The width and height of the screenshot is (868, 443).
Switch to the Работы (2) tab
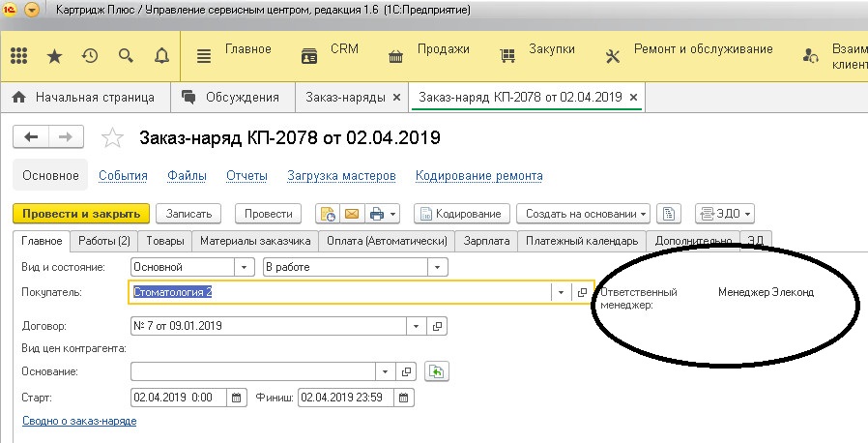pyautogui.click(x=103, y=241)
